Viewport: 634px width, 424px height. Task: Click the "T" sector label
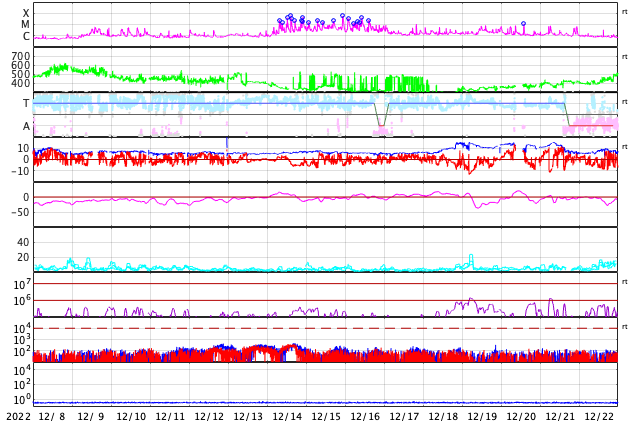pyautogui.click(x=26, y=103)
